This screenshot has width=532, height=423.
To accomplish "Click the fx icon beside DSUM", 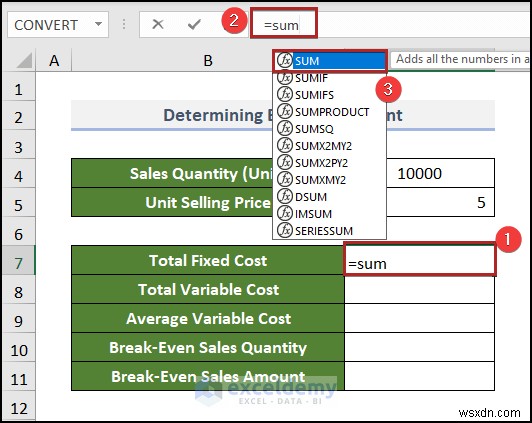I will pyautogui.click(x=285, y=196).
